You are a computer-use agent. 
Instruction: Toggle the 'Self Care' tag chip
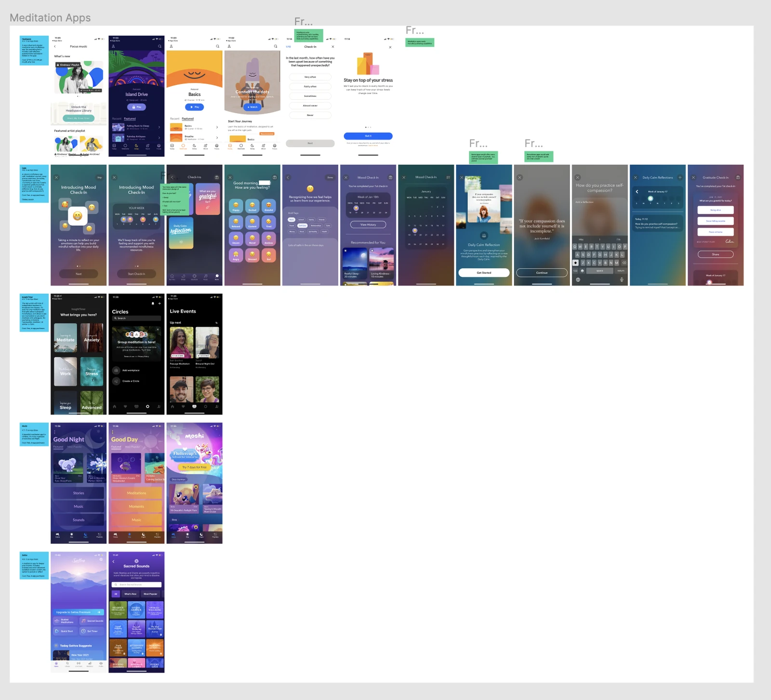coord(302,225)
